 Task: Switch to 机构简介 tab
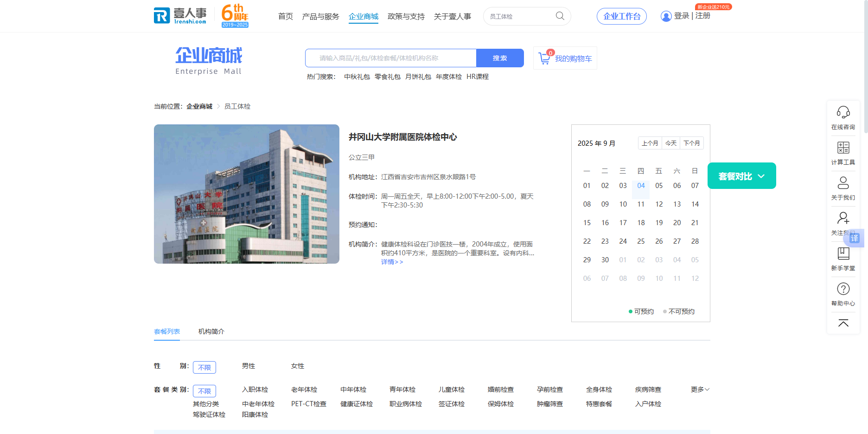pyautogui.click(x=211, y=331)
